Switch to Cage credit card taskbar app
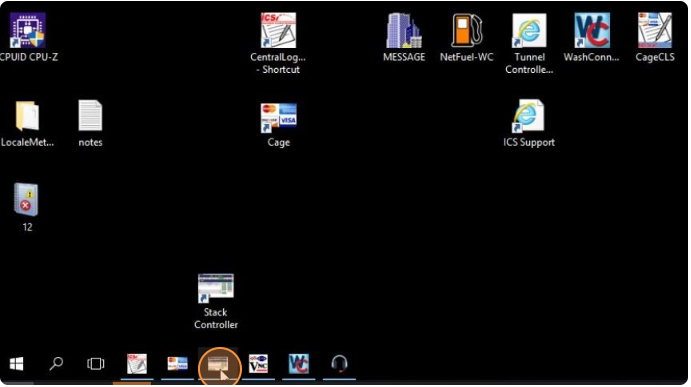The height and width of the screenshot is (387, 691). point(177,364)
